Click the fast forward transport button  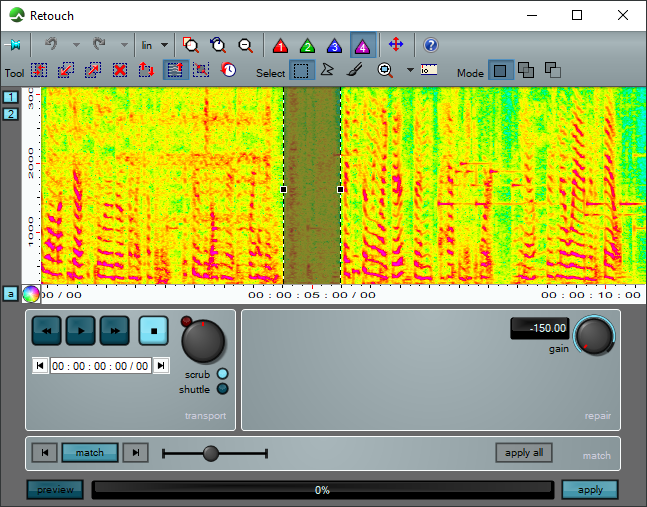coord(115,330)
